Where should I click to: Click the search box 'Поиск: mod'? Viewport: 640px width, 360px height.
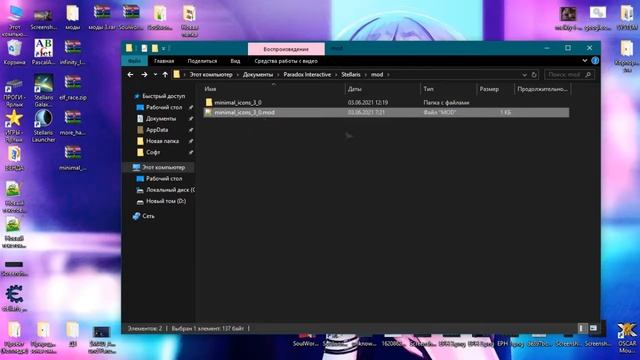click(569, 75)
